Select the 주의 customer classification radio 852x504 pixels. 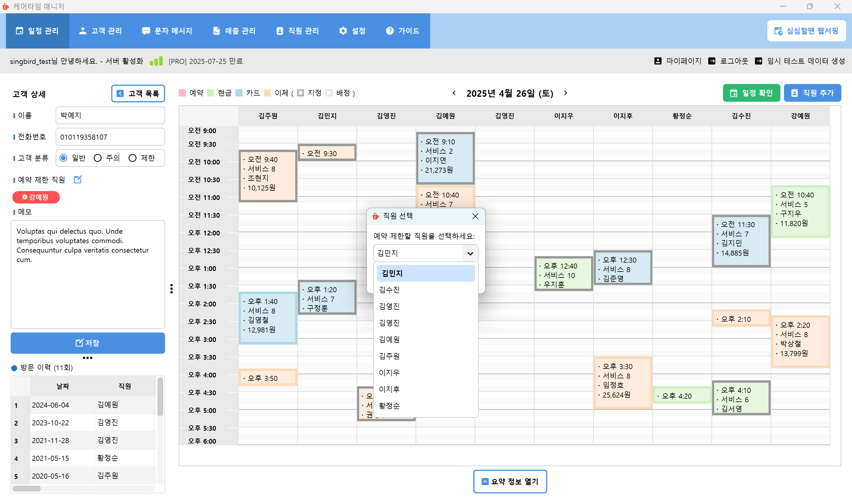pyautogui.click(x=98, y=158)
